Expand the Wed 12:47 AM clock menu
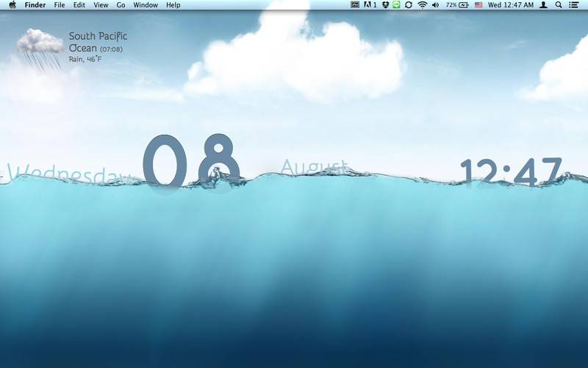The height and width of the screenshot is (368, 588). [510, 5]
